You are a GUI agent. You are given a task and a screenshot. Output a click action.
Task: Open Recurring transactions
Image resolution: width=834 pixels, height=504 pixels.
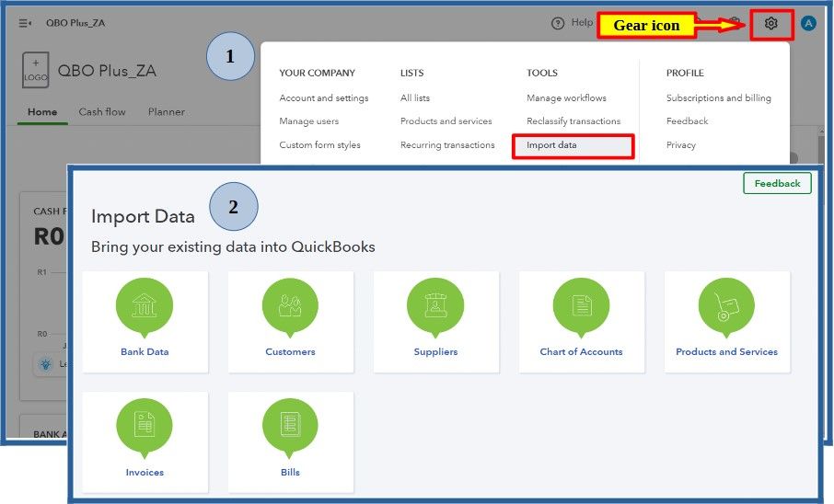click(447, 144)
